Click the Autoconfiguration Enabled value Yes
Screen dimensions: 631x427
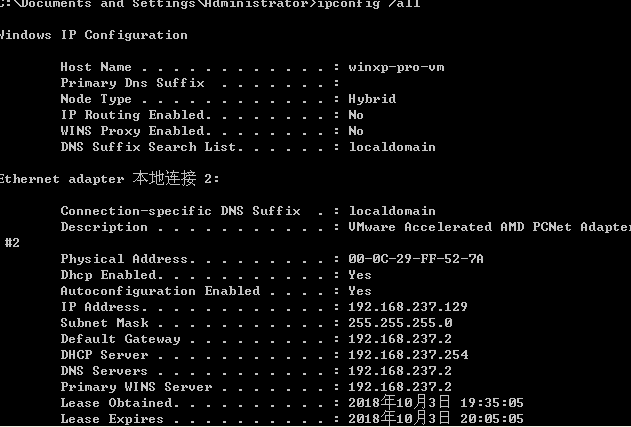[360, 291]
